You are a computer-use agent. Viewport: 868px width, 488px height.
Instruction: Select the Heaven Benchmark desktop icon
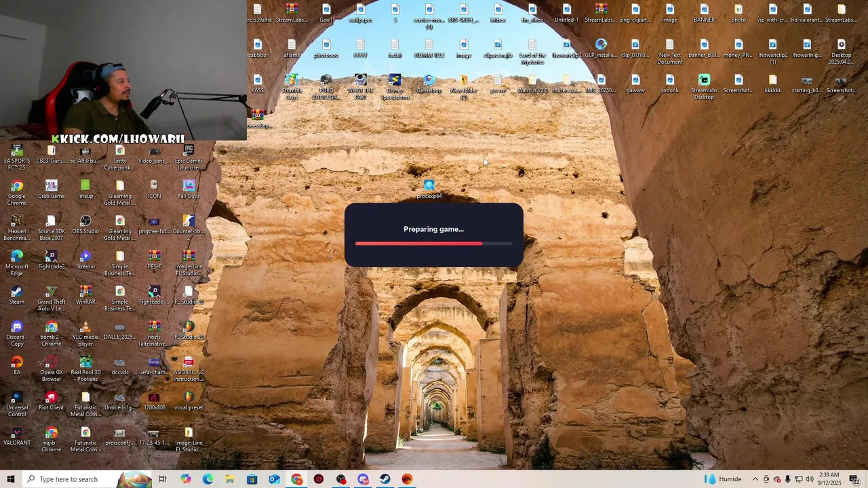point(17,228)
